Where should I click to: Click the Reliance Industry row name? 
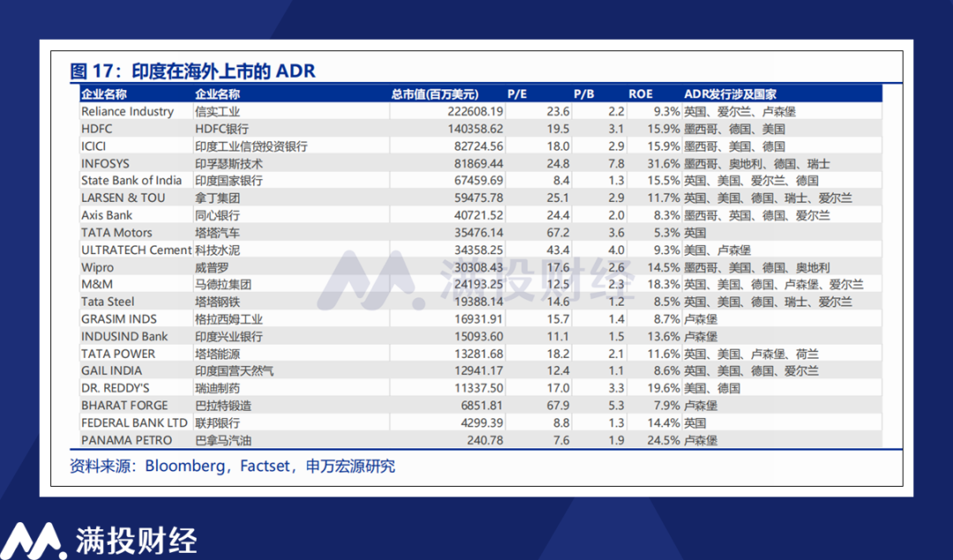128,112
